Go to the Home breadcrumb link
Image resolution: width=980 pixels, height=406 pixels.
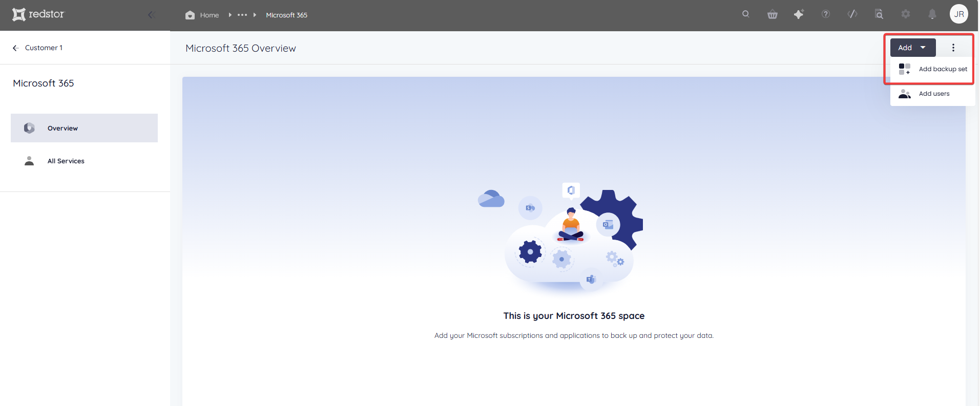[x=210, y=15]
